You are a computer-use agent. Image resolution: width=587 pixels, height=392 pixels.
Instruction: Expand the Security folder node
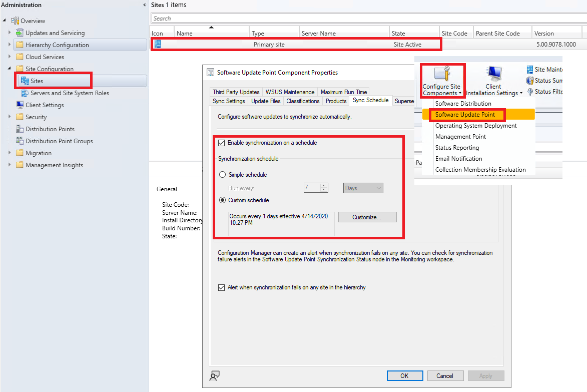pyautogui.click(x=9, y=117)
